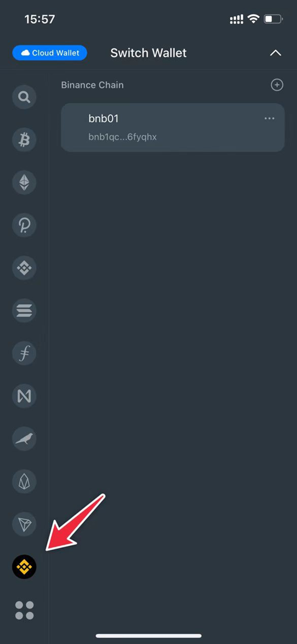Open the four-dot more chains grid
The width and height of the screenshot is (297, 644).
24,610
